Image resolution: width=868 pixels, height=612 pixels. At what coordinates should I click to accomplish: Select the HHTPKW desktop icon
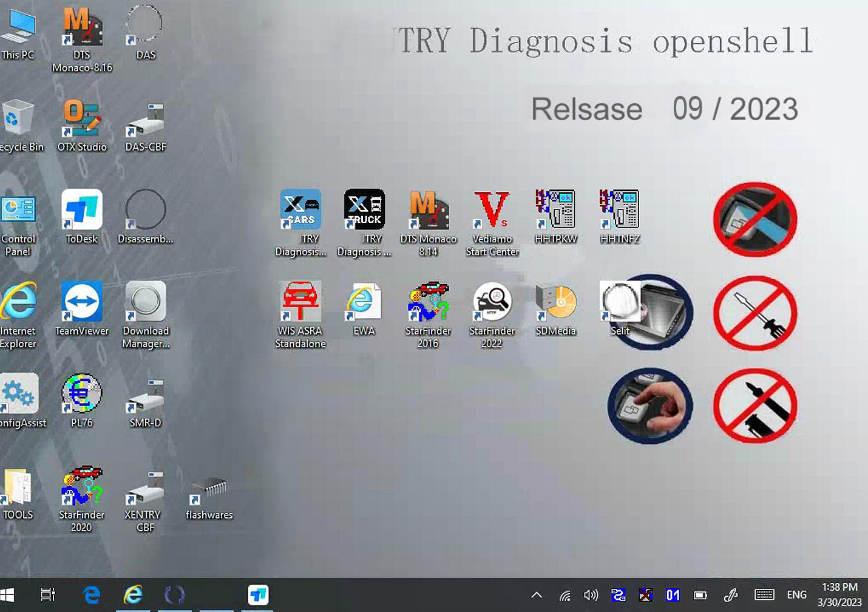[555, 217]
